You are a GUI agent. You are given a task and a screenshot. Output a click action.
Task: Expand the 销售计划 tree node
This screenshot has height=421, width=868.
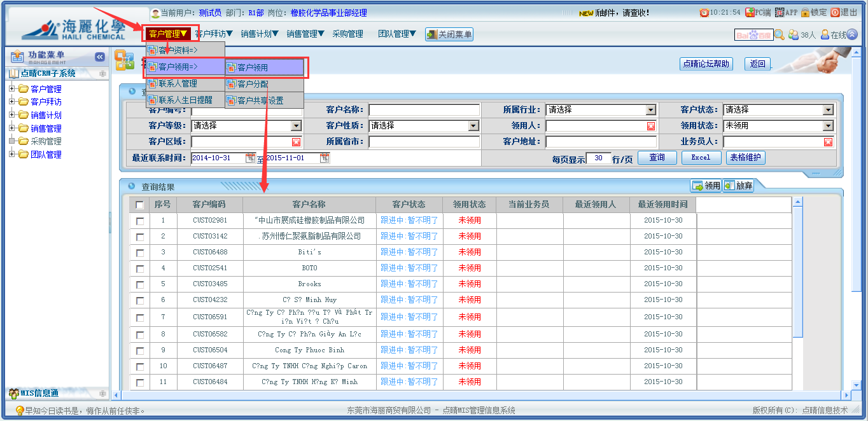[x=12, y=115]
